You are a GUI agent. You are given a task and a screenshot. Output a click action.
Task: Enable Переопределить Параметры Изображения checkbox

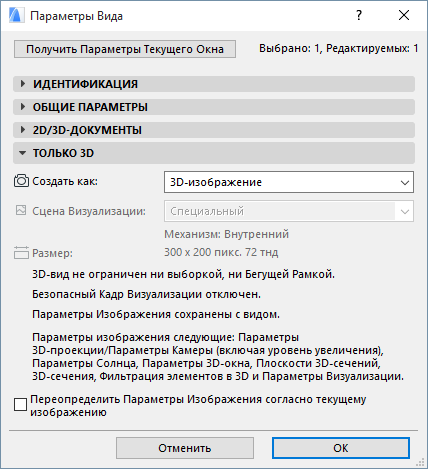(21, 405)
